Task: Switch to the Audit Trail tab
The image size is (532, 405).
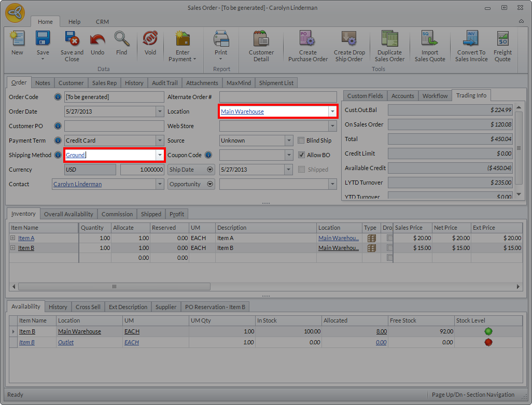Action: point(164,83)
